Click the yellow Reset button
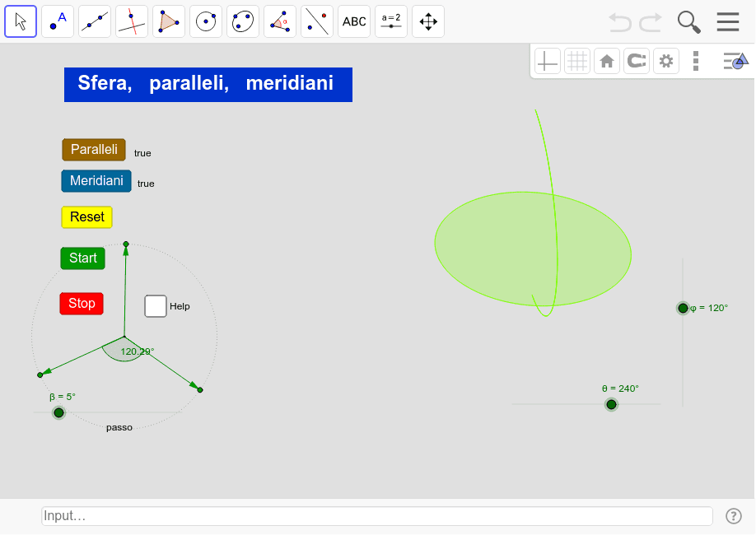 coord(86,217)
